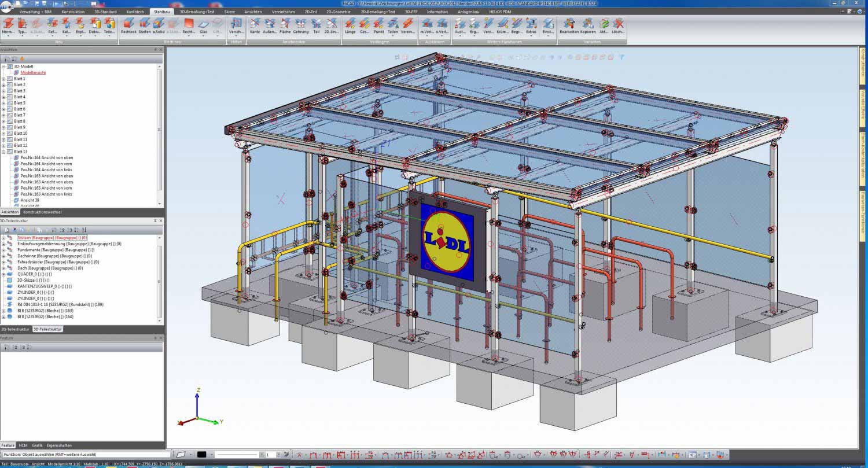Select the Teilen beam split tool
Viewport: 868px width, 468px height.
point(393,25)
